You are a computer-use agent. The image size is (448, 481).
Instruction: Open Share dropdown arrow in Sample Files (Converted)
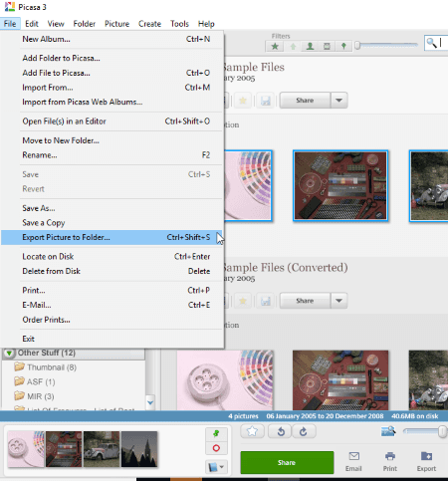pos(338,301)
